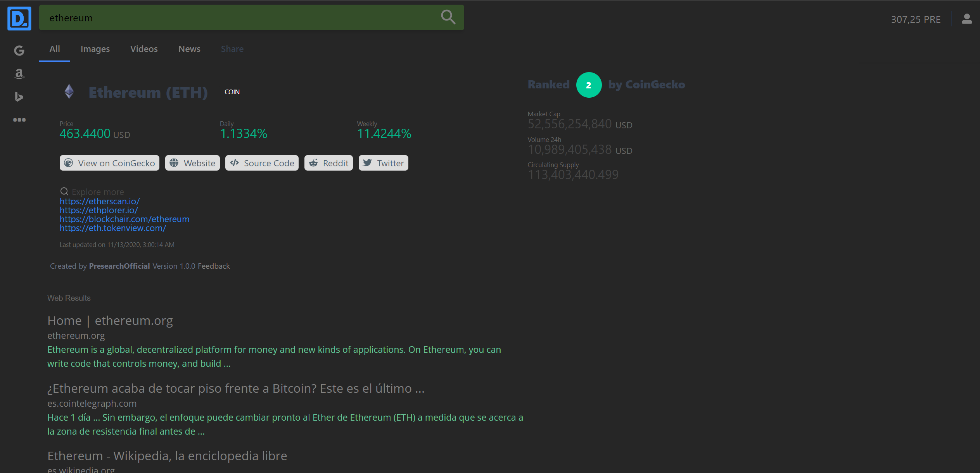This screenshot has height=473, width=980.
Task: Click the magnifying glass search icon
Action: [448, 17]
